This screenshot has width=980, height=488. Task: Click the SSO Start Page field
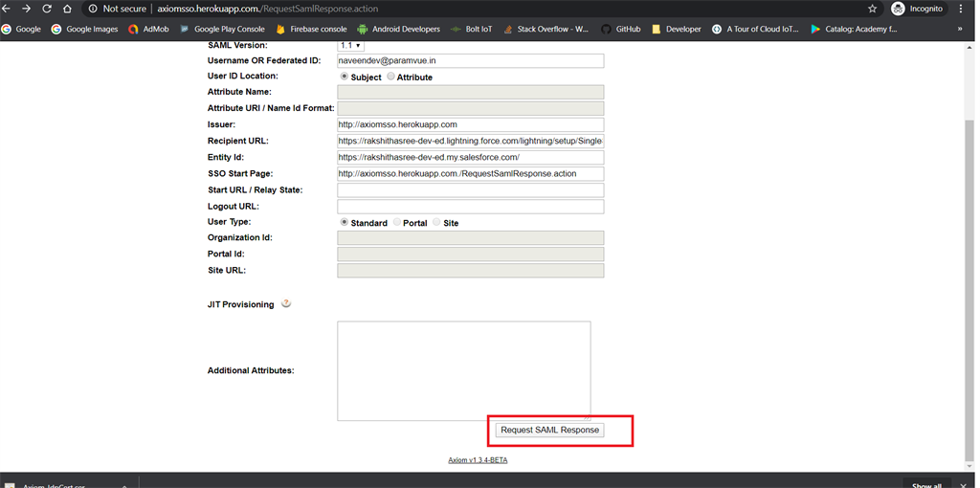pyautogui.click(x=471, y=173)
